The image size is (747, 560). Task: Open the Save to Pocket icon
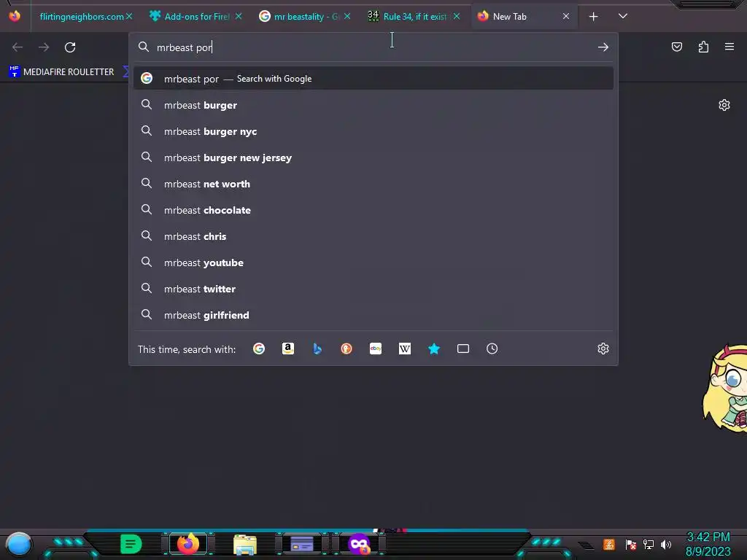click(x=676, y=47)
